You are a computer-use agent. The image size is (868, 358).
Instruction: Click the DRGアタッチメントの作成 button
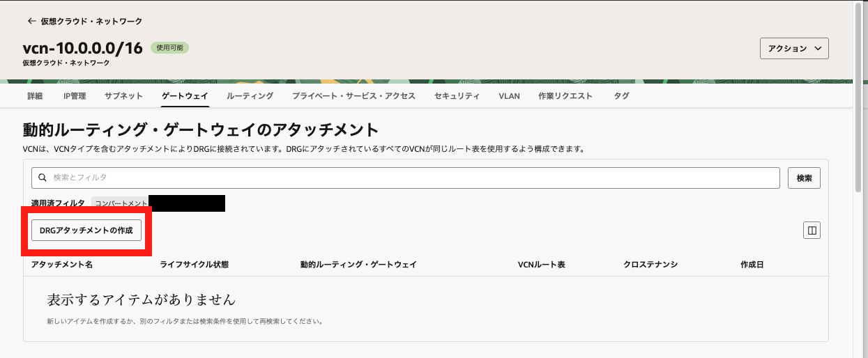pyautogui.click(x=86, y=231)
